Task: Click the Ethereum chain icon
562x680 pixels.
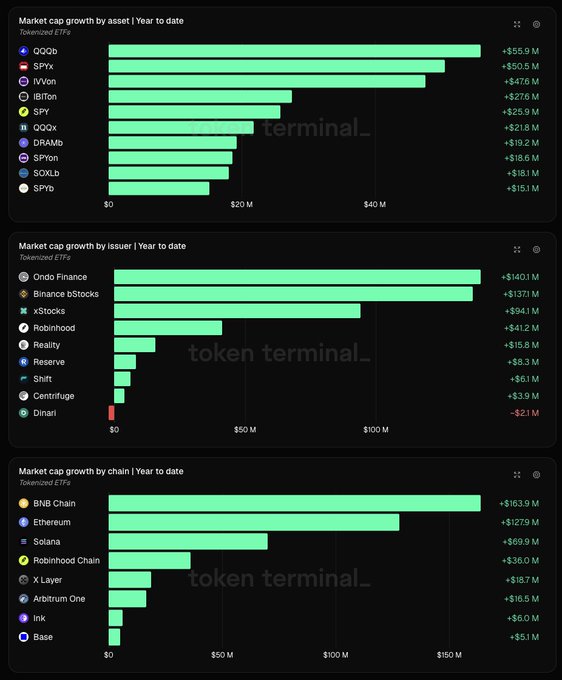Action: pyautogui.click(x=24, y=522)
